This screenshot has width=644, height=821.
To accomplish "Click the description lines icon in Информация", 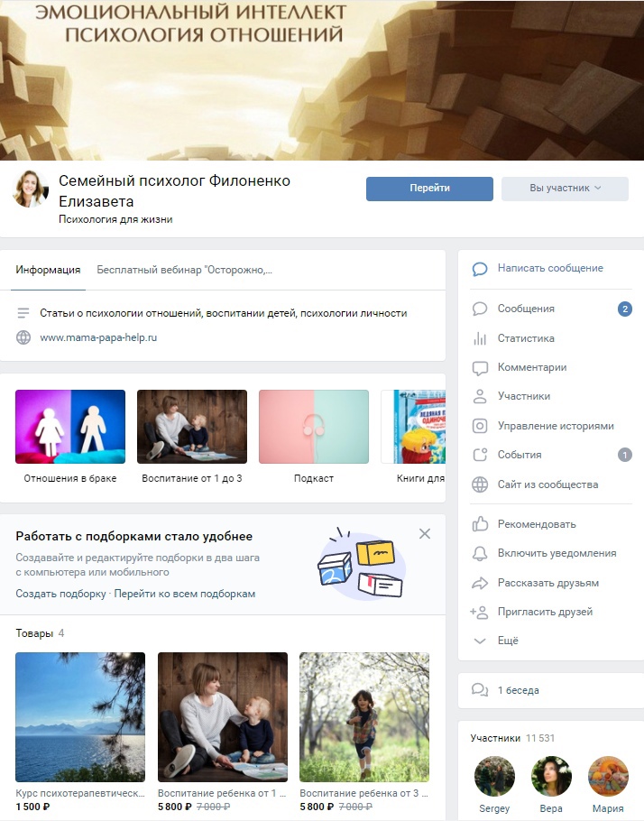I will pyautogui.click(x=23, y=313).
